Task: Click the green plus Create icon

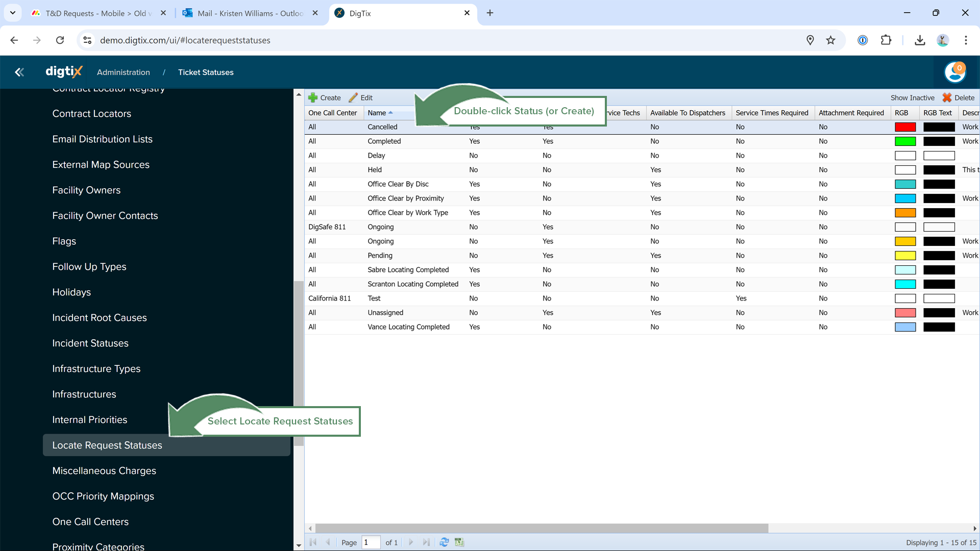Action: (x=313, y=97)
